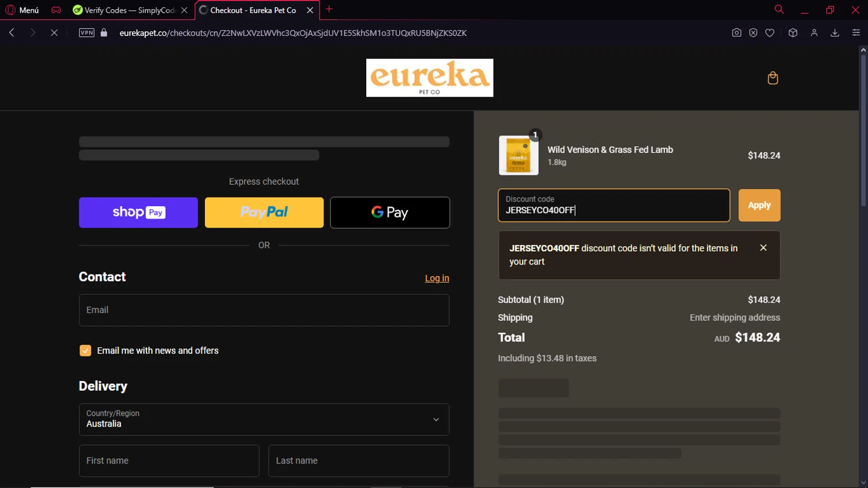This screenshot has height=488, width=868.
Task: Open the profile account icon
Action: point(814,33)
